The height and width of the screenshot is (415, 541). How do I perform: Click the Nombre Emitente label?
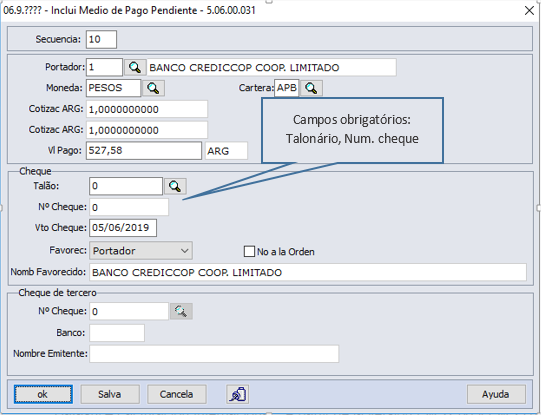point(50,354)
